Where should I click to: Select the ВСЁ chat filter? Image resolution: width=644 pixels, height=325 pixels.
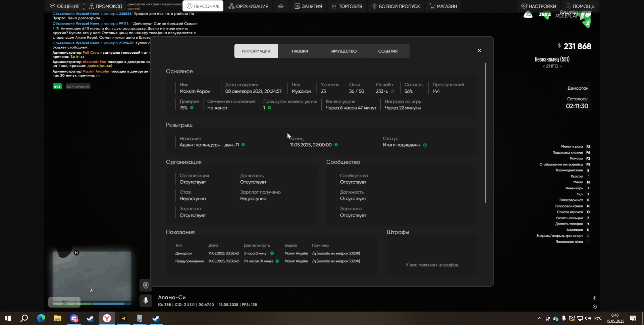coord(57,86)
